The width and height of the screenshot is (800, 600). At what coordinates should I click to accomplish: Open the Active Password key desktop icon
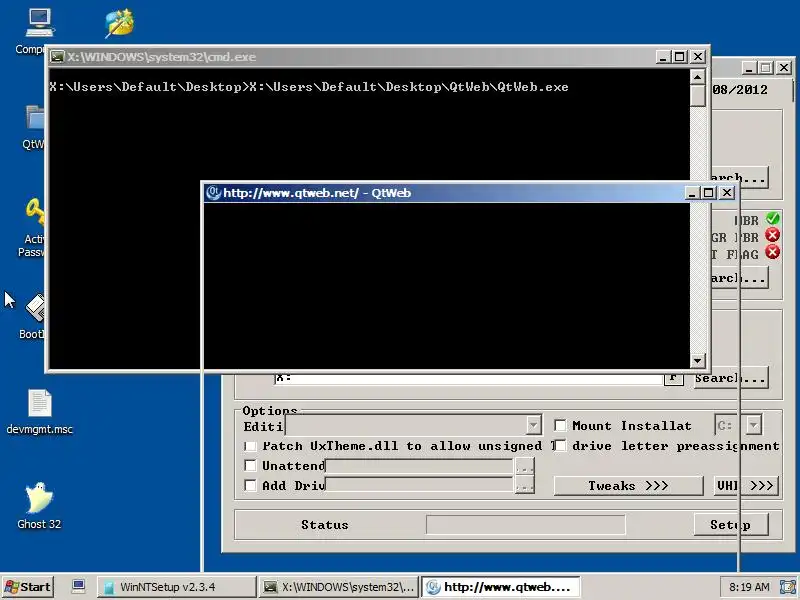[35, 212]
